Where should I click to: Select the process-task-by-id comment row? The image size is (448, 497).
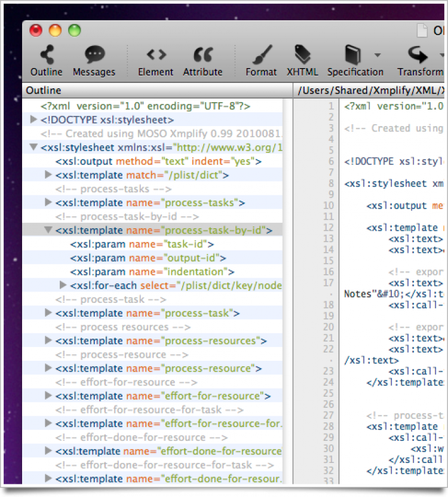coord(152,216)
